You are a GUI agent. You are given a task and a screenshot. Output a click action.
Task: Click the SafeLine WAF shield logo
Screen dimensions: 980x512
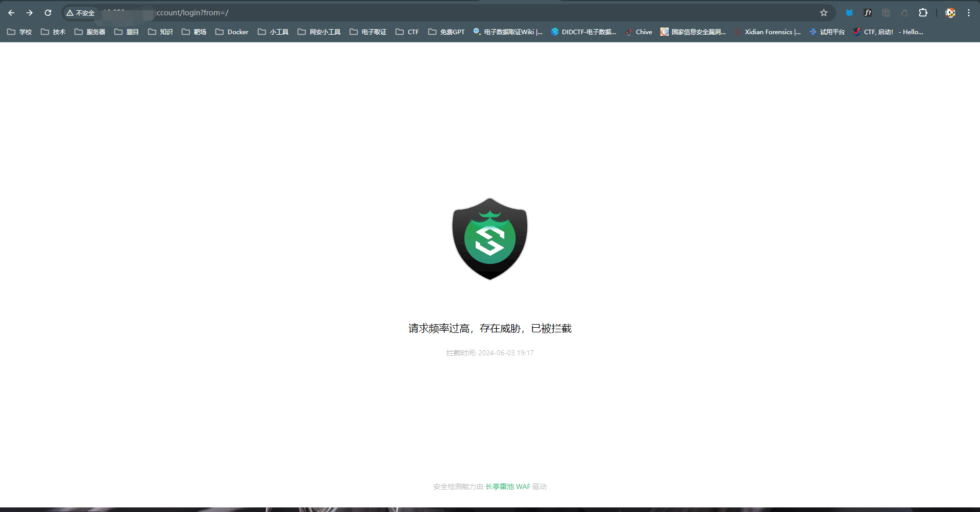(490, 239)
